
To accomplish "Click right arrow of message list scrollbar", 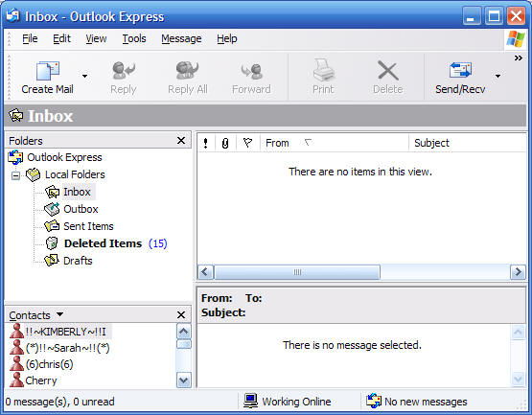I will pyautogui.click(x=518, y=272).
